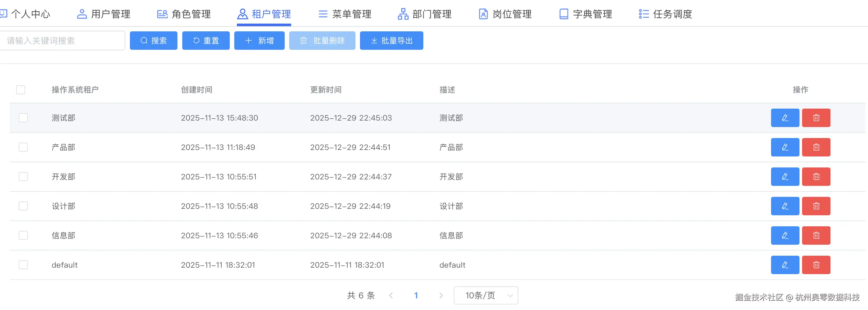Edit the default tenant row
This screenshot has width=868, height=310.
click(785, 265)
